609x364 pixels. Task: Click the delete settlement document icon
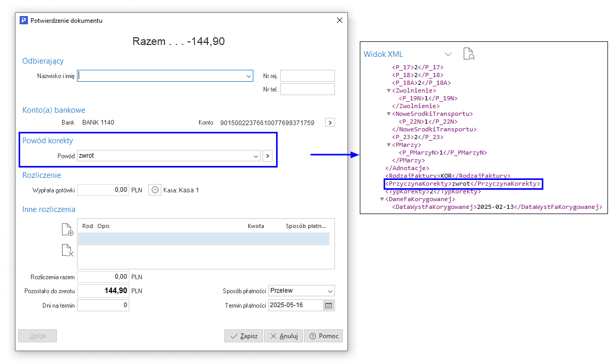coord(68,250)
